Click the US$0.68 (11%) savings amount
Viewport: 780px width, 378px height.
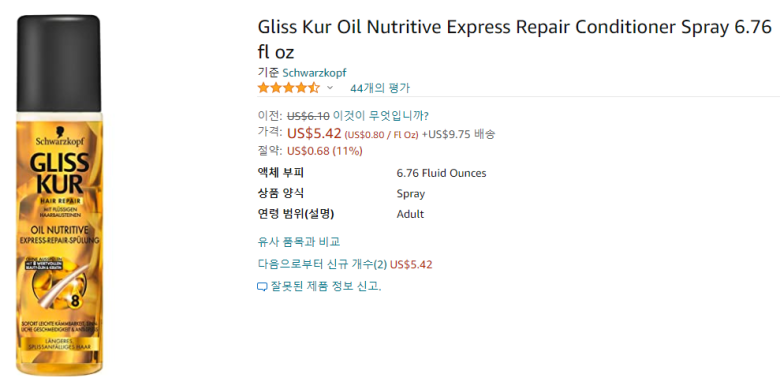pyautogui.click(x=325, y=151)
